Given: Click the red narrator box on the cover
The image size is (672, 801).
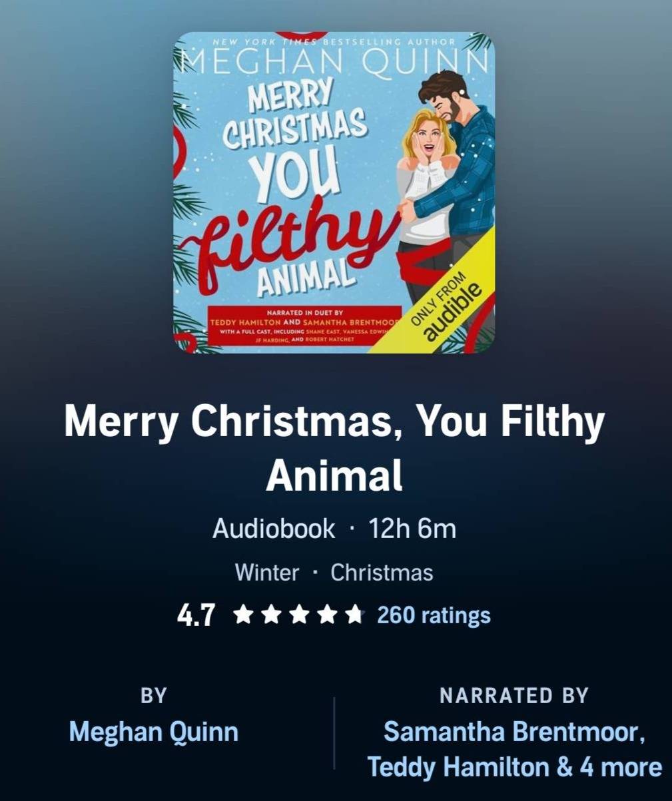Looking at the screenshot, I should (304, 326).
